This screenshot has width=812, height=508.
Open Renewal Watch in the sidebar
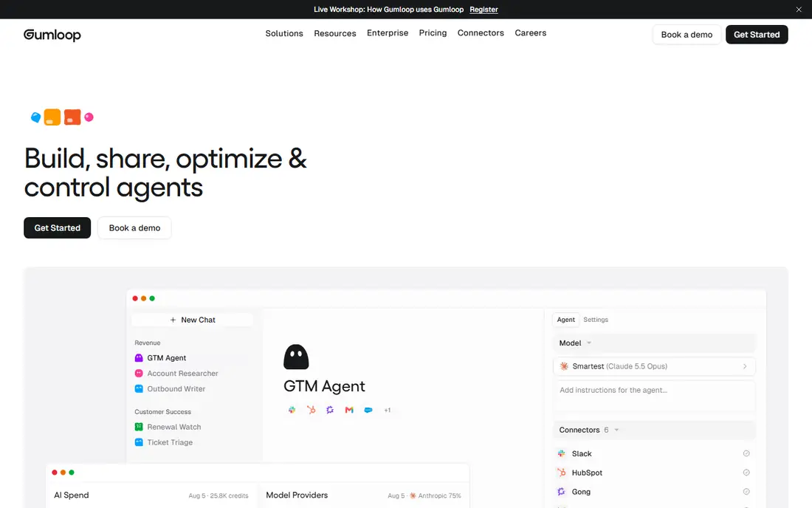pos(174,427)
